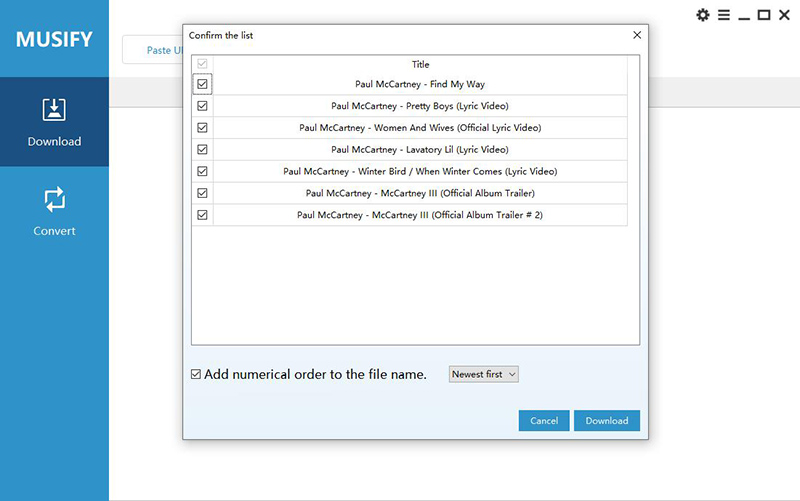Uncheck the Find My Way track

[202, 84]
